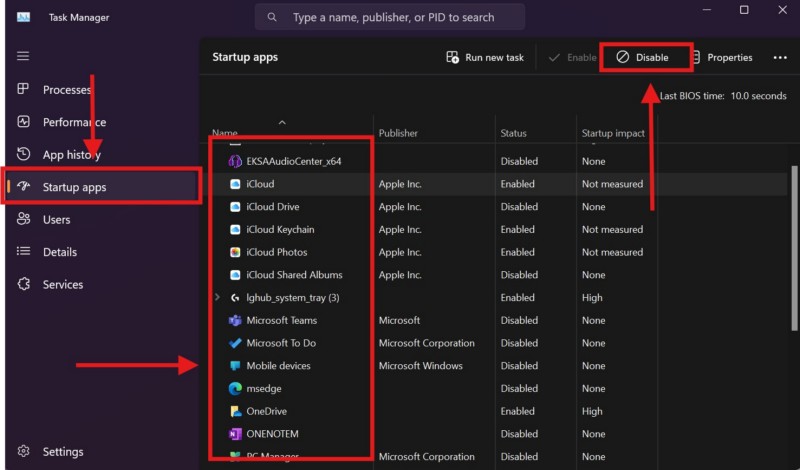Open Settings via the gear icon
The image size is (800, 470).
coord(23,452)
